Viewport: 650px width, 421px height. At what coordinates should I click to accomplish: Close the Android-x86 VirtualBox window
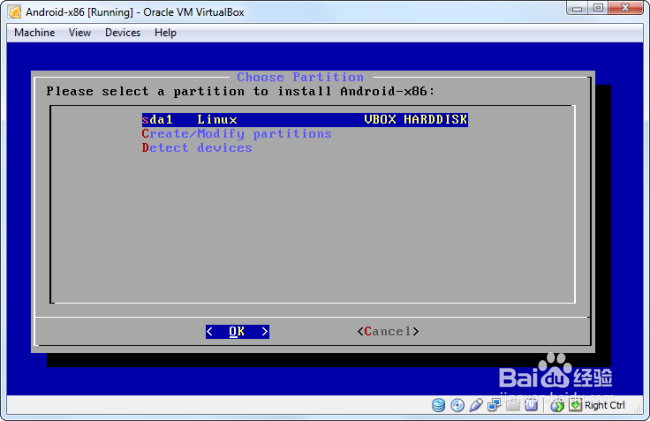point(626,8)
